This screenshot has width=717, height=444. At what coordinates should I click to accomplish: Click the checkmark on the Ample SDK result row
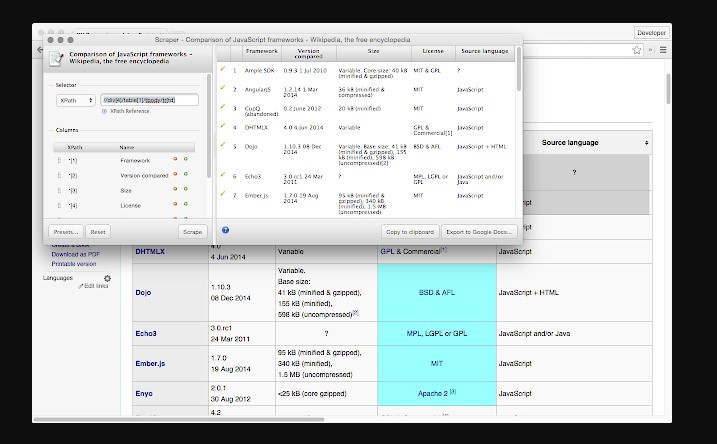[x=223, y=69]
